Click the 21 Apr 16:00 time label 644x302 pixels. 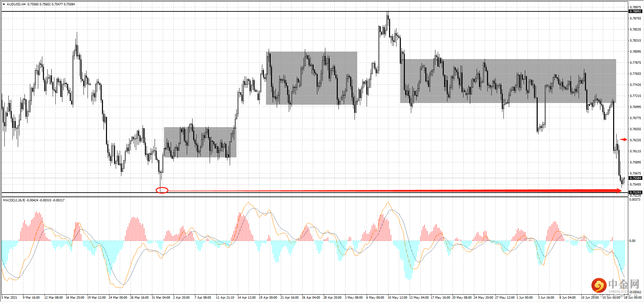coord(289,298)
